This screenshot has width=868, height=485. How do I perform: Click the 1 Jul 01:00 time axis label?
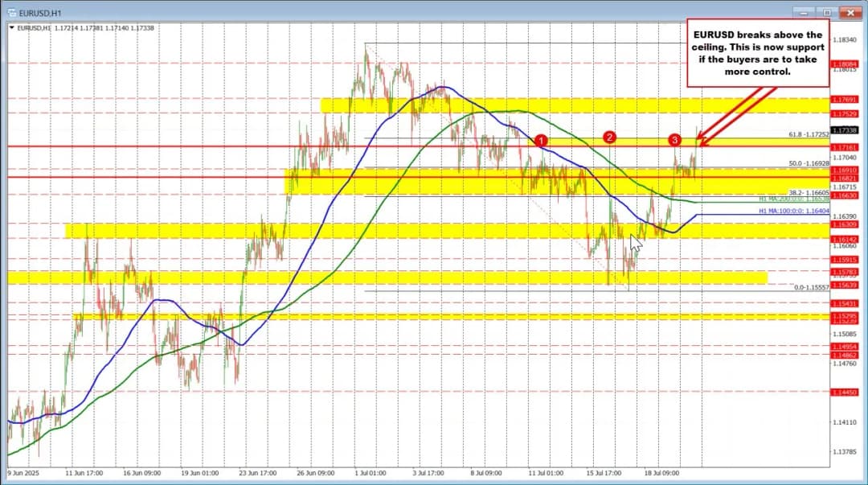pos(369,473)
